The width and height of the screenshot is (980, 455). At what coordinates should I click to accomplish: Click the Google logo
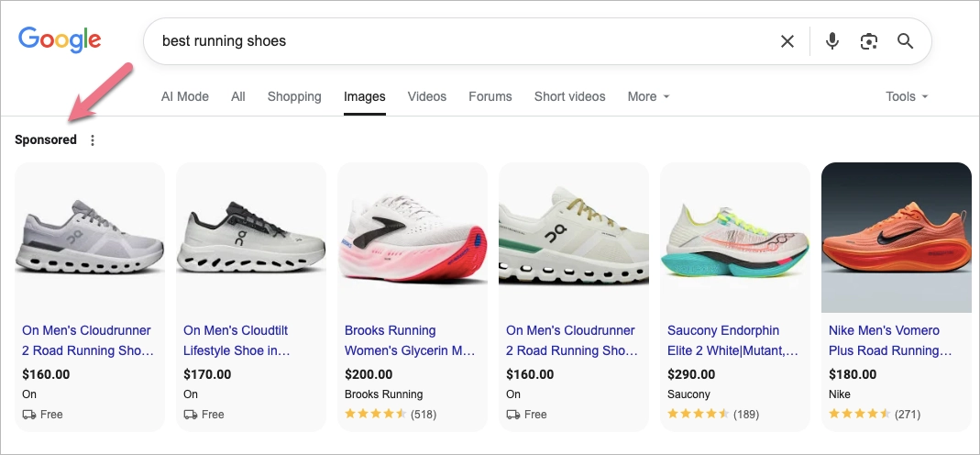60,39
